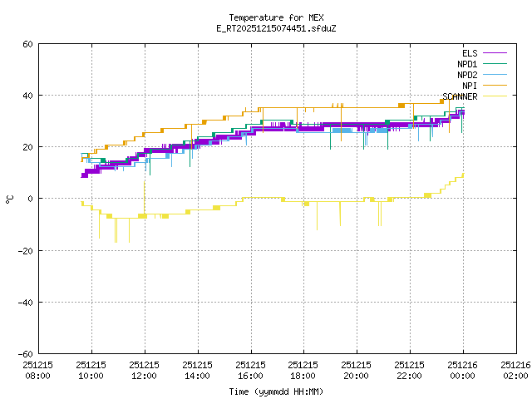Click the -40 value on y-axis
This screenshot has width=532, height=399.
pos(25,302)
